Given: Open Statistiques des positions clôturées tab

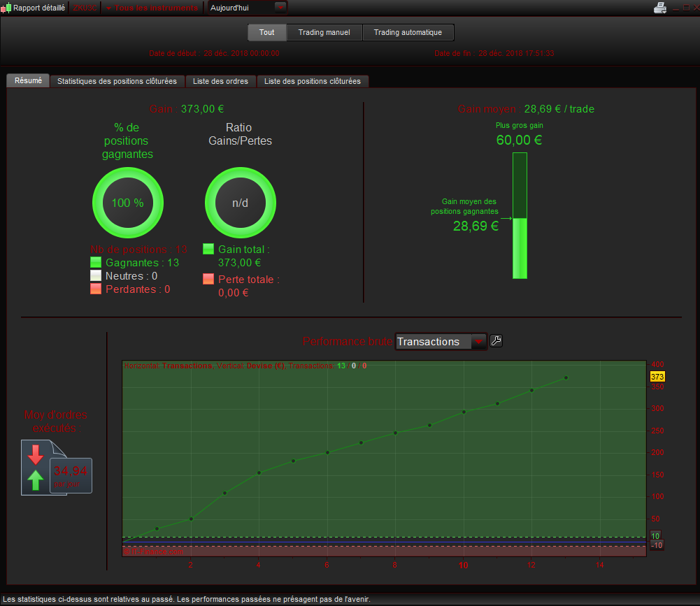Looking at the screenshot, I should point(117,81).
